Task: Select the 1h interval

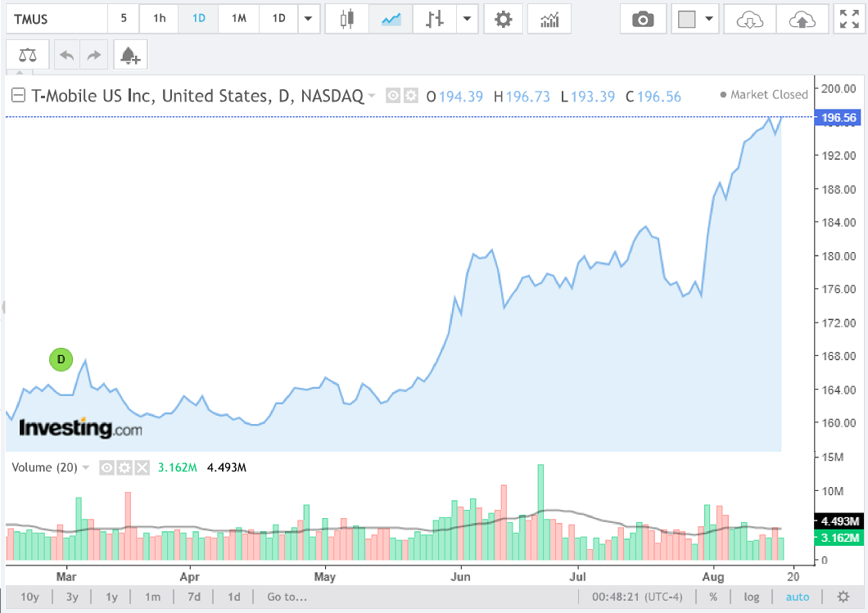Action: (x=160, y=19)
